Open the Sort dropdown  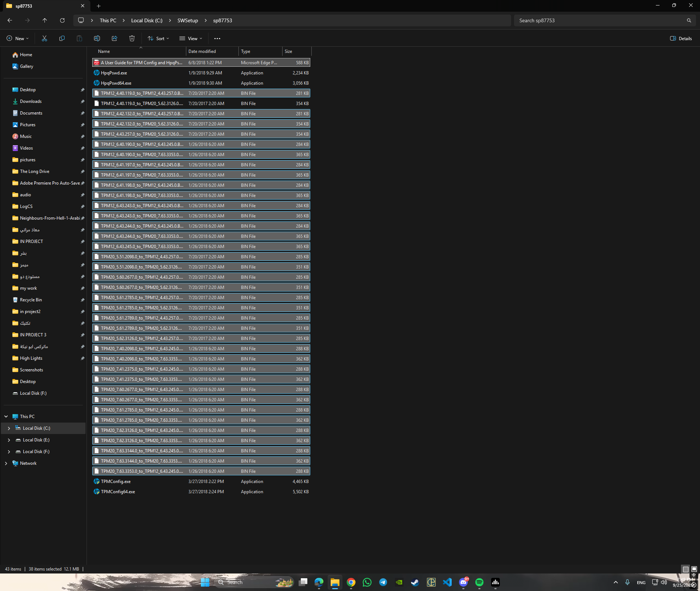[x=158, y=38]
